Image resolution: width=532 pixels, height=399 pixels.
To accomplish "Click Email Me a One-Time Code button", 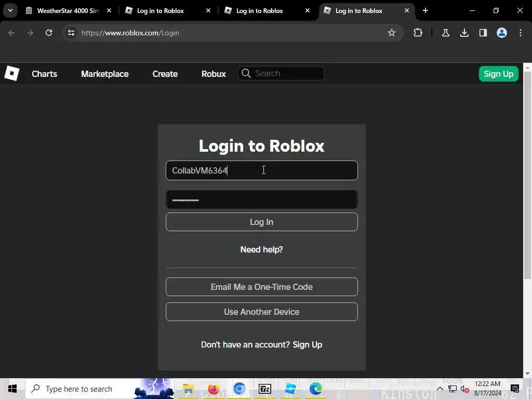I will pyautogui.click(x=262, y=287).
